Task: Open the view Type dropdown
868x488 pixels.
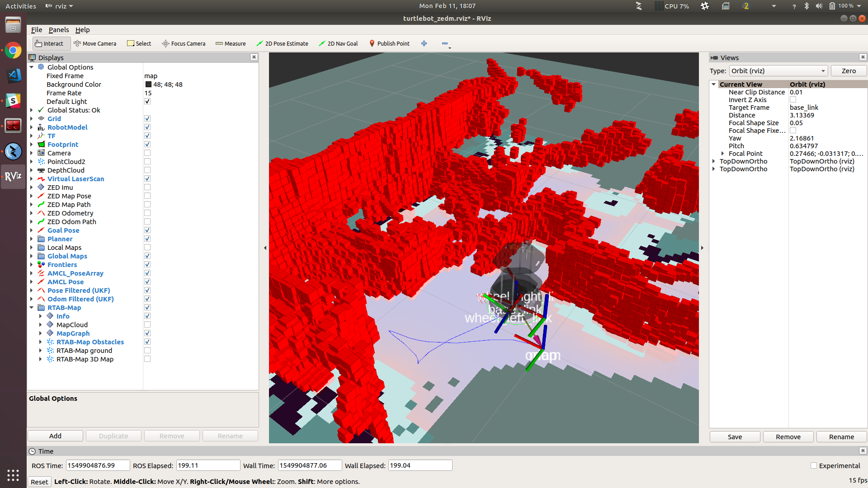Action: pos(778,71)
